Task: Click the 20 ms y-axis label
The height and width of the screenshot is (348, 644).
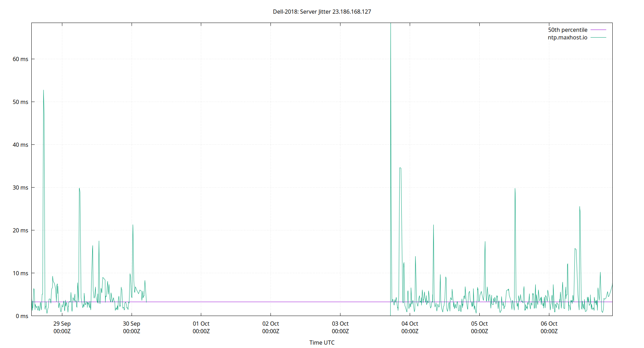Action: click(x=21, y=230)
